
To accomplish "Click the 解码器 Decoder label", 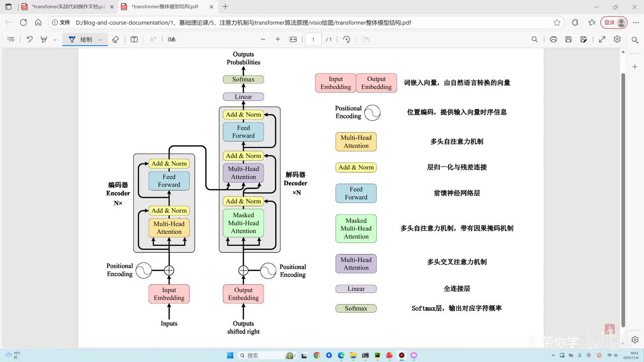I will click(295, 179).
